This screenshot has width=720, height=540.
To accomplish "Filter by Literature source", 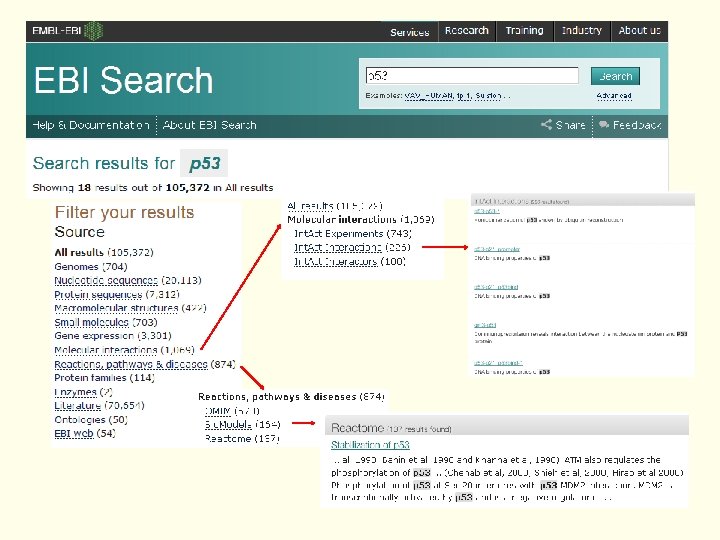I will click(x=77, y=406).
